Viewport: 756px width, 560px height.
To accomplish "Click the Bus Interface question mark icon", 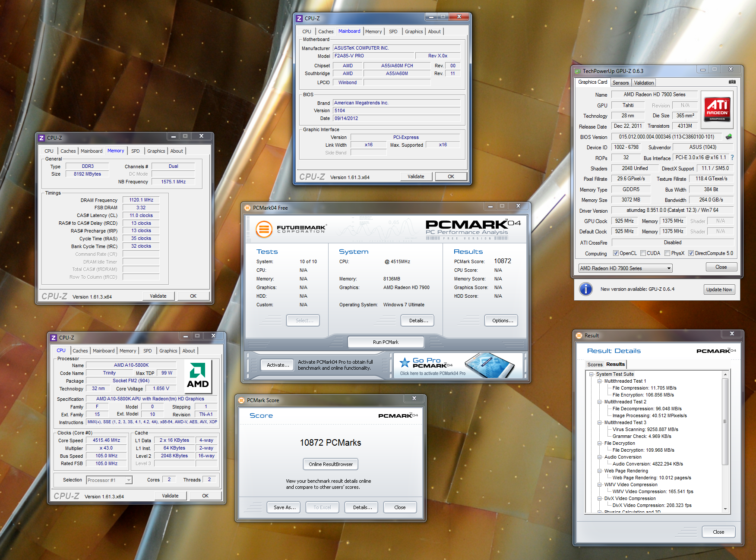I will [x=732, y=157].
